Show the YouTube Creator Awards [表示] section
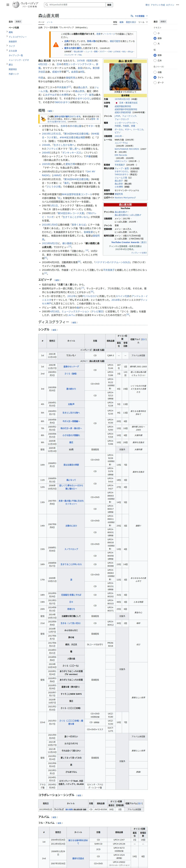Viewport: 186px width, 868px height. (x=143, y=242)
